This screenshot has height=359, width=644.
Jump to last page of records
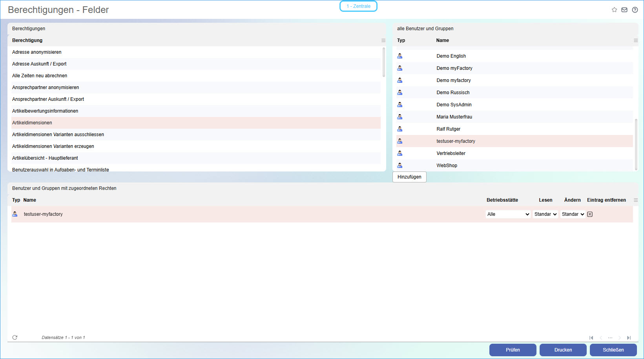(629, 338)
